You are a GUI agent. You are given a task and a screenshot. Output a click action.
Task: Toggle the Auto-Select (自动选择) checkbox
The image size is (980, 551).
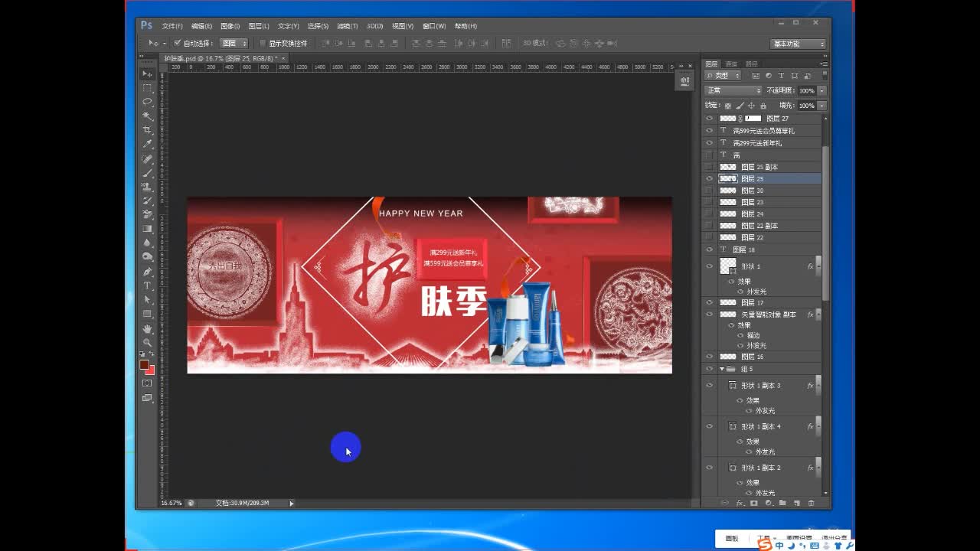(x=178, y=43)
